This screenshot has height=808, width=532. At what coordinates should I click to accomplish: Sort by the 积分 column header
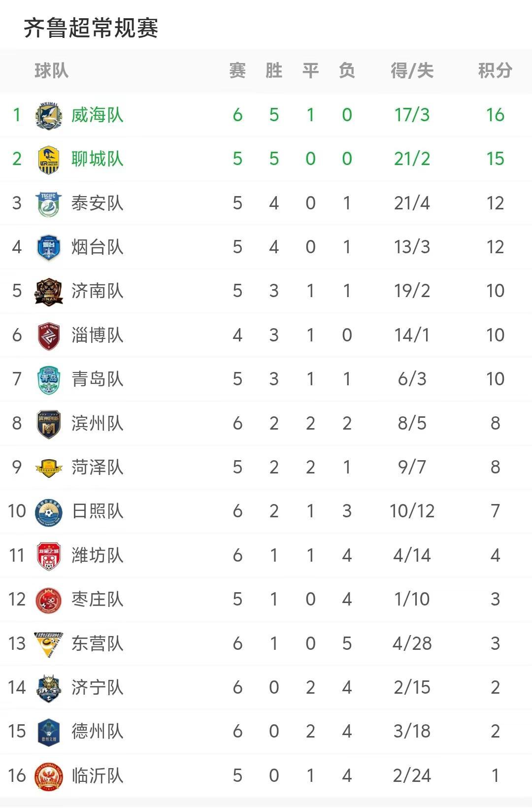pyautogui.click(x=495, y=70)
